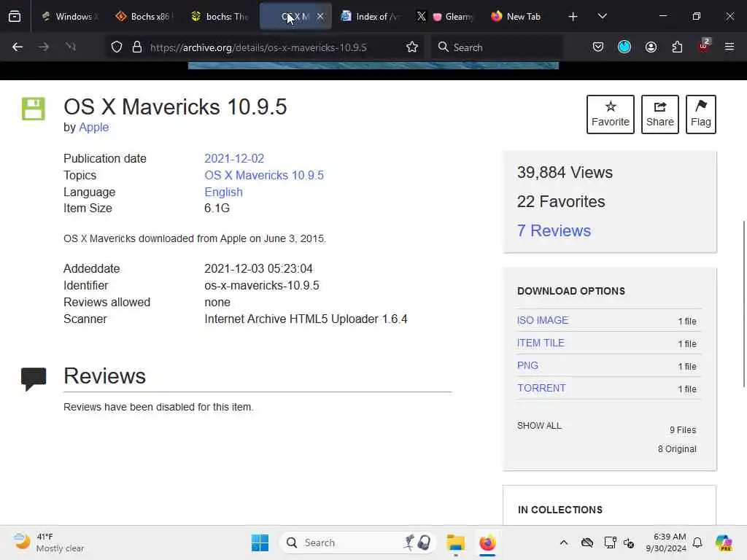Switch to the Windows tab
This screenshot has width=747, height=560.
[x=69, y=16]
